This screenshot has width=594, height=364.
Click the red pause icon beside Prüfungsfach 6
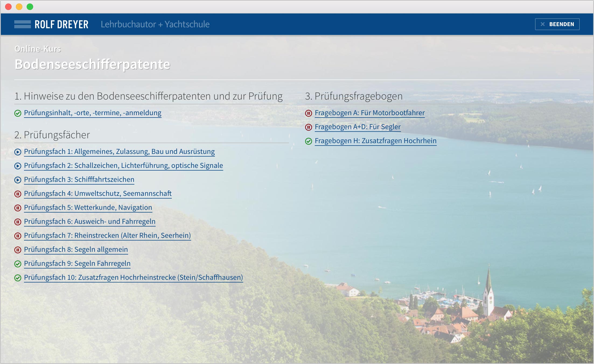pos(18,222)
